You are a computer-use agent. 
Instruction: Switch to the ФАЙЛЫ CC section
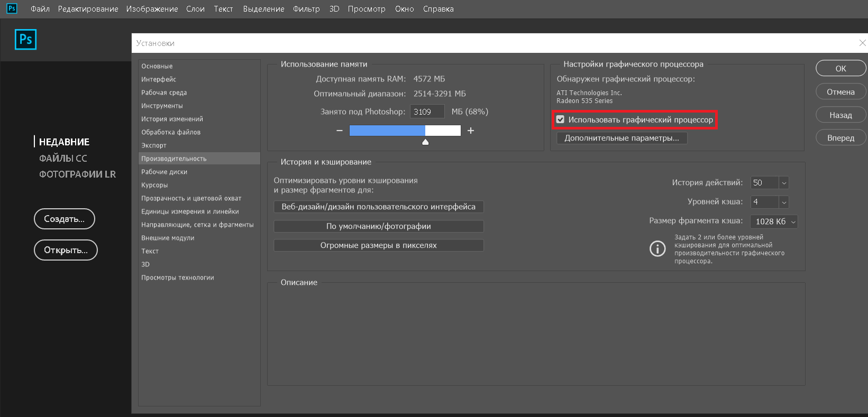pyautogui.click(x=63, y=158)
